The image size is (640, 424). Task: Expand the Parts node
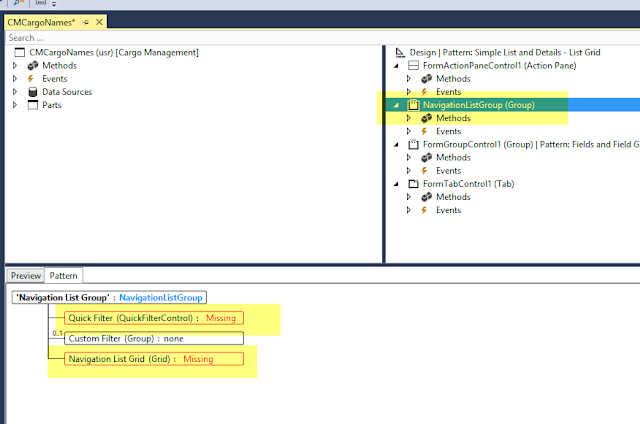[x=15, y=104]
